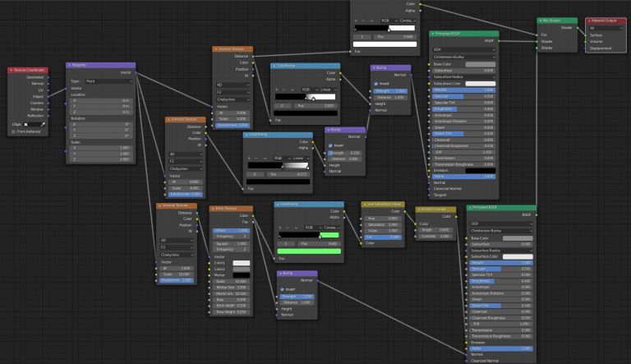Click the Roughness slider in top Principled BSDF
This screenshot has width=631, height=364.
463,108
